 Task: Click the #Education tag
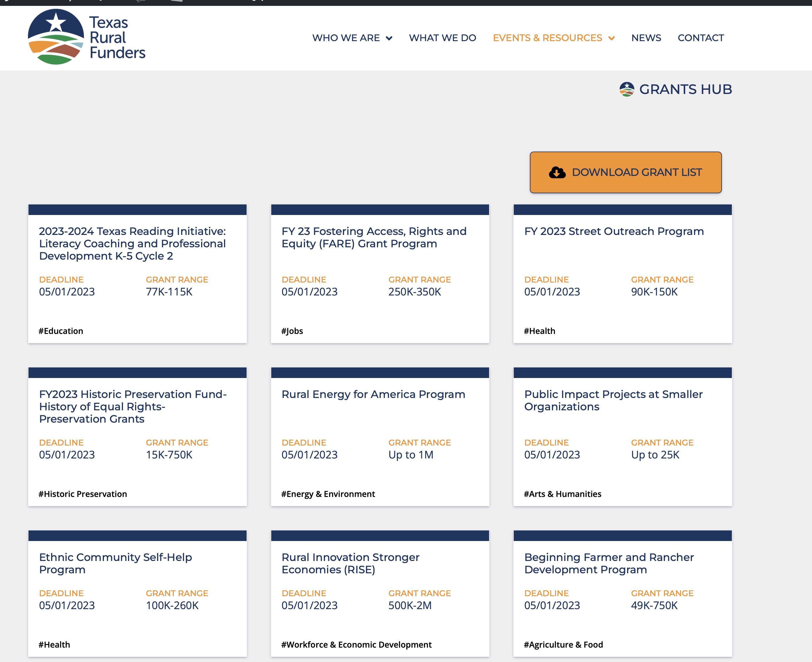pos(60,331)
